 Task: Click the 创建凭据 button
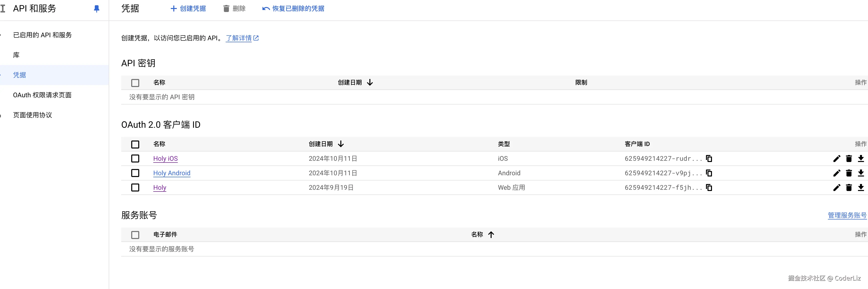click(x=188, y=9)
